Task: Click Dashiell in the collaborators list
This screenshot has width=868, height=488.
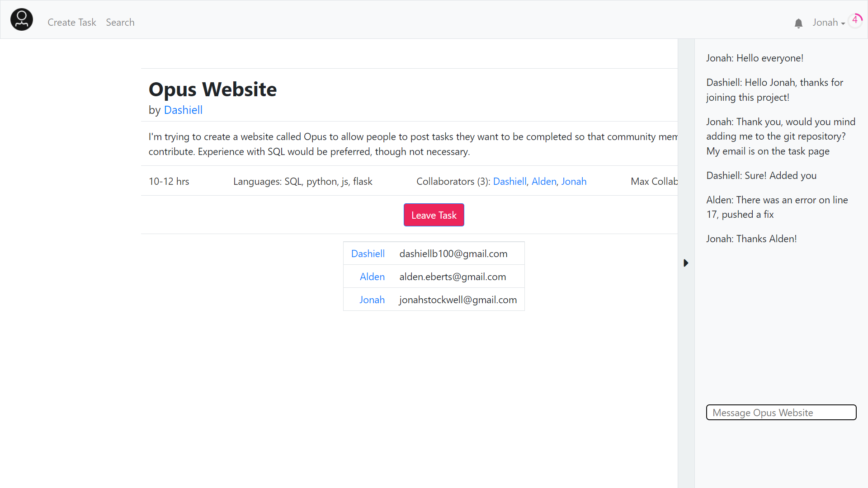Action: tap(510, 181)
